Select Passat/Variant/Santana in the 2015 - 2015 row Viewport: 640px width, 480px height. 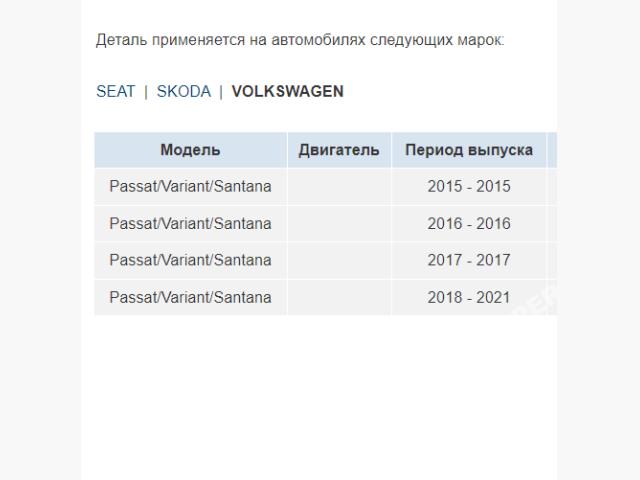pos(190,186)
